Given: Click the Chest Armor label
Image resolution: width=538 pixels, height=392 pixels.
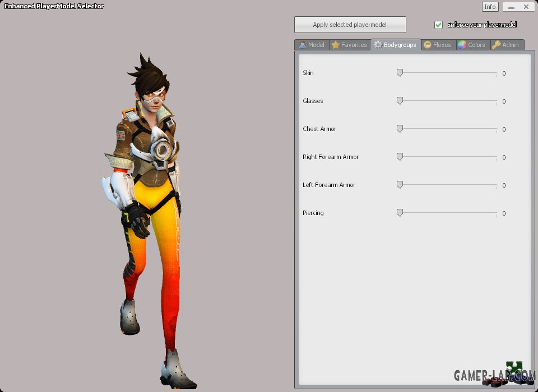Looking at the screenshot, I should tap(319, 129).
